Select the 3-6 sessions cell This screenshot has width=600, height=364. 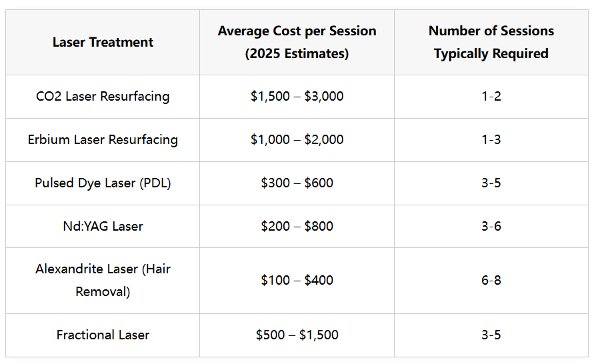pyautogui.click(x=491, y=226)
